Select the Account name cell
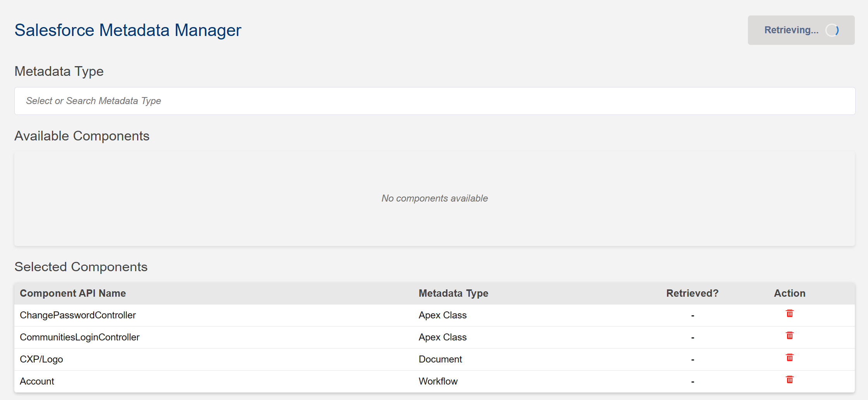868x400 pixels. pos(37,381)
